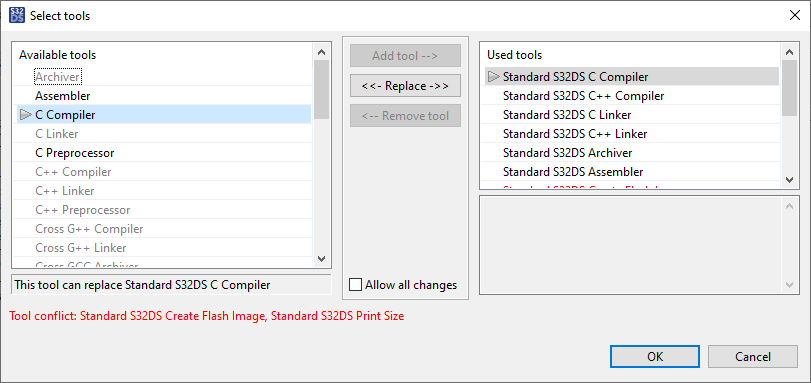
Task: Select Standard S32DS Archiver
Action: (567, 153)
